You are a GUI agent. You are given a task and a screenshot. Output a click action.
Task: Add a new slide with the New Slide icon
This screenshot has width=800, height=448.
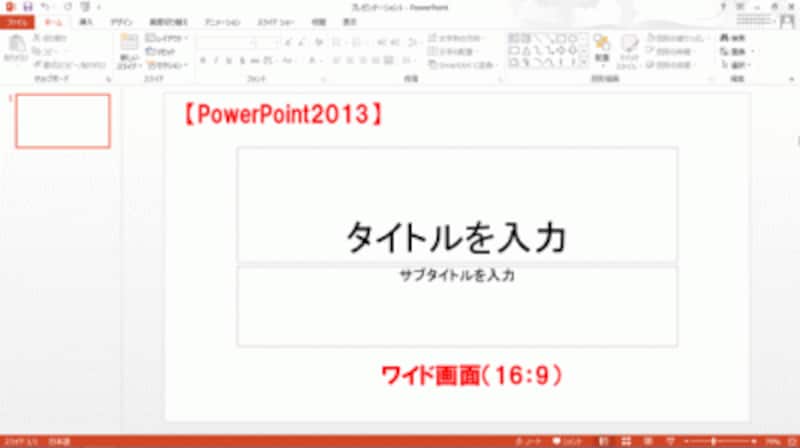click(129, 43)
